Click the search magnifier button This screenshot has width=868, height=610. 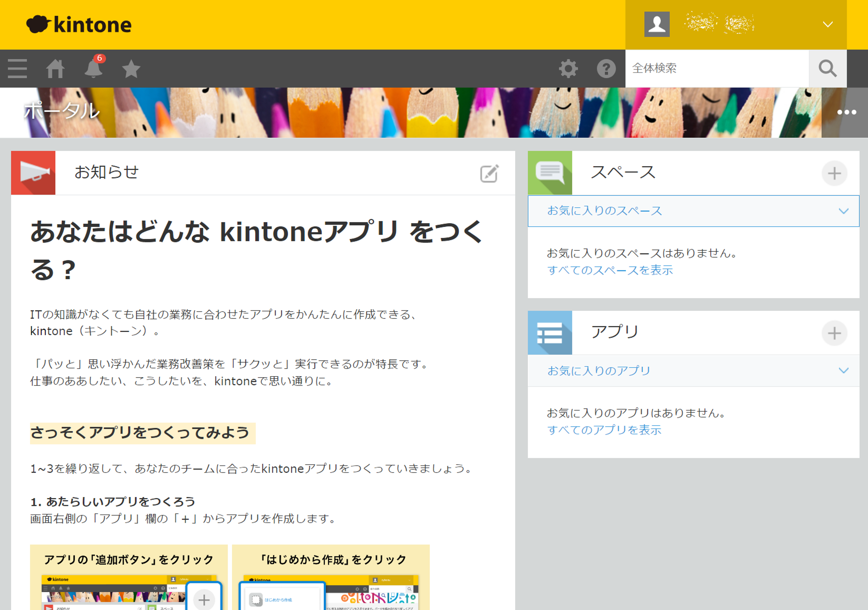coord(828,69)
